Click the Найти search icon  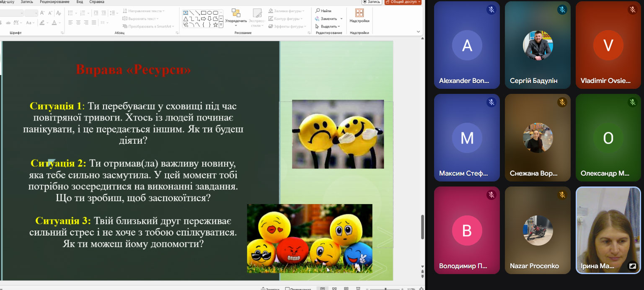coord(318,11)
